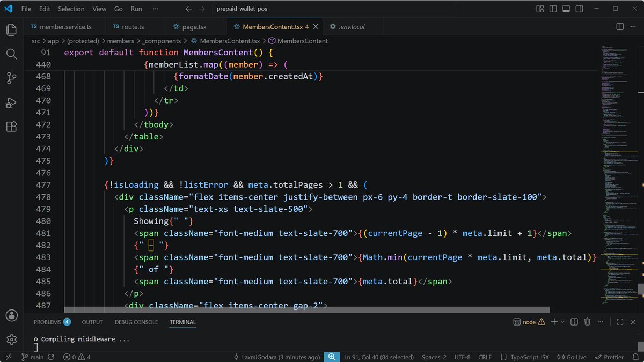Open terminal panel More Actions ellipsis

point(601,322)
